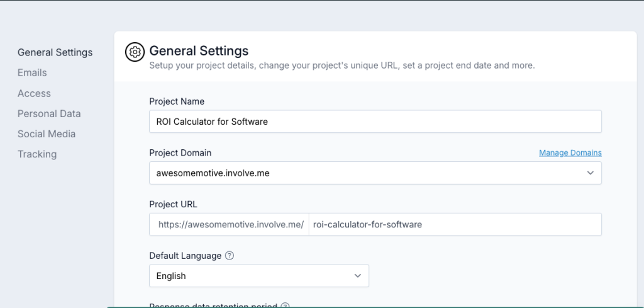Go to Personal Data settings
The image size is (644, 308).
click(49, 113)
